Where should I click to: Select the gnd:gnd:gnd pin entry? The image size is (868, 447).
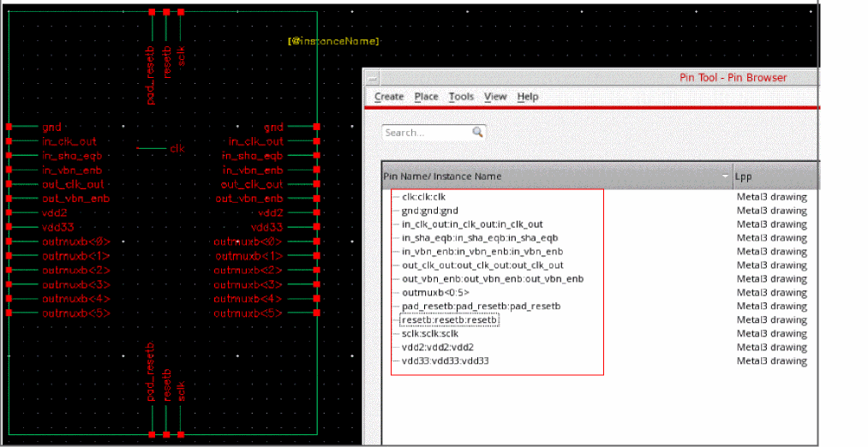429,211
